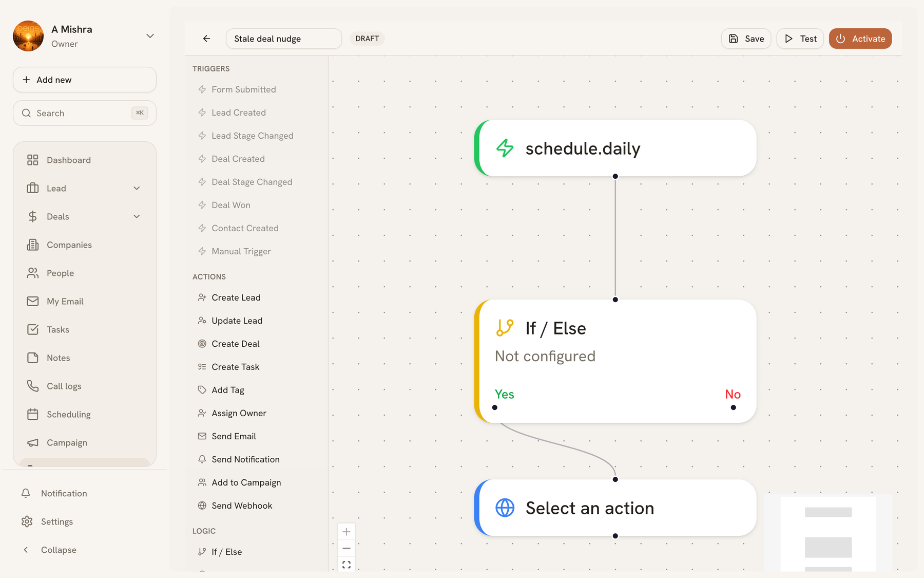Focus the sidebar Search field
Screen dimensions: 924x578
click(x=85, y=113)
